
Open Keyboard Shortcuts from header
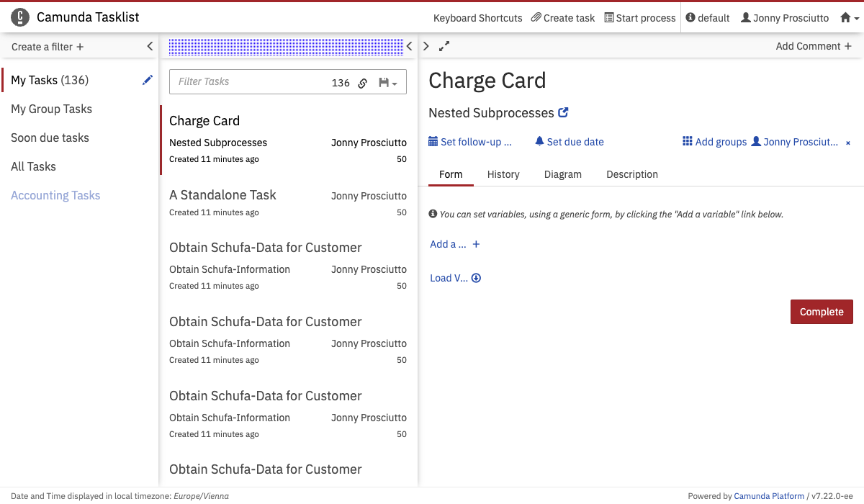tap(477, 18)
